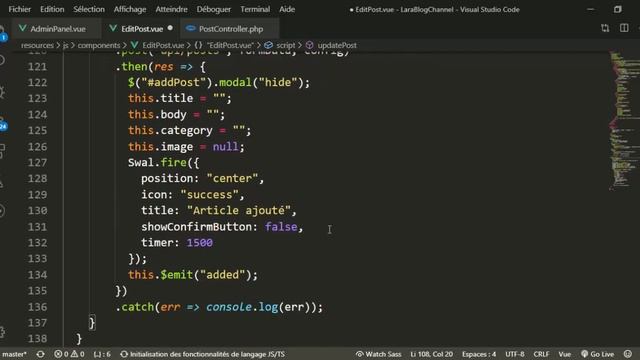Viewport: 640px width, 360px height.
Task: Click line number 121
Action: click(x=37, y=67)
